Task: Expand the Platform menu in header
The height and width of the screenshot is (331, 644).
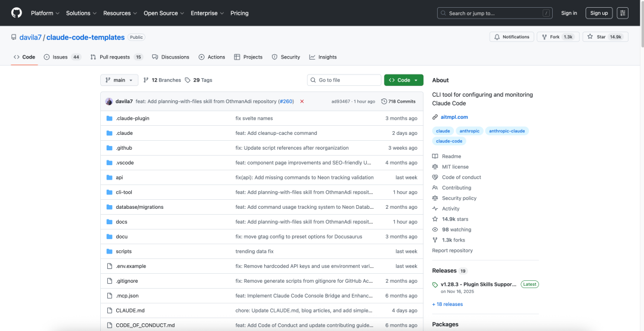Action: pos(44,13)
